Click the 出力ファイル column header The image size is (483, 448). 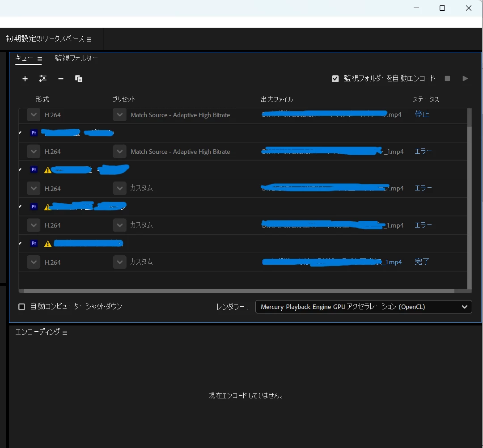click(277, 99)
